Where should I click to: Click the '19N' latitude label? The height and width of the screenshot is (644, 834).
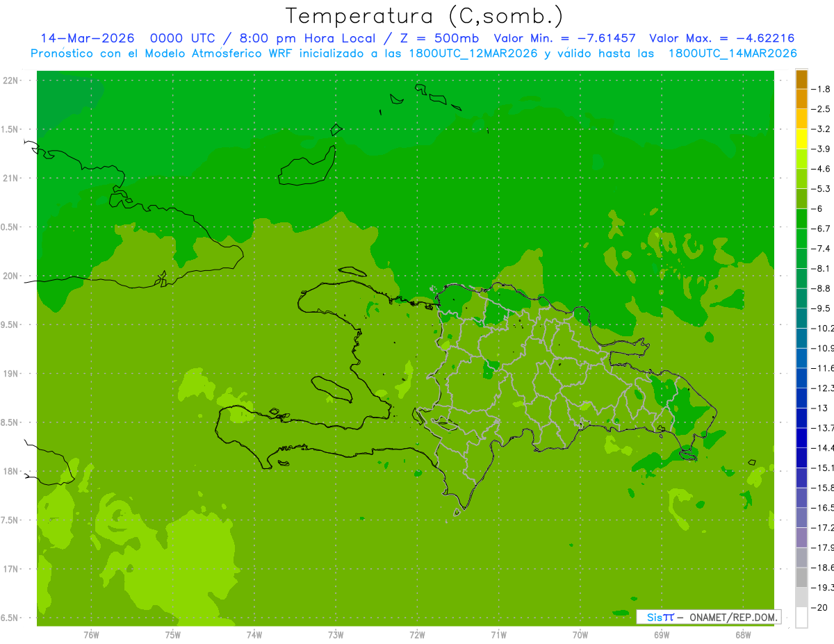tap(10, 374)
